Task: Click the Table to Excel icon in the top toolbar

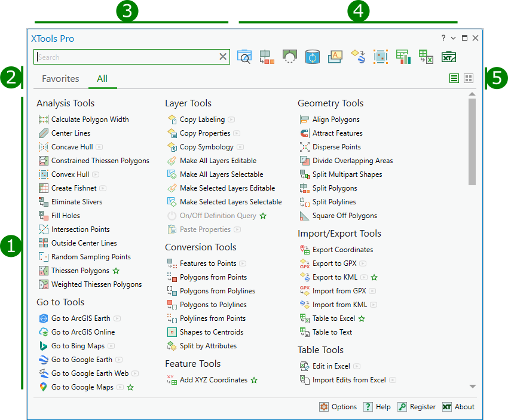Action: point(426,57)
